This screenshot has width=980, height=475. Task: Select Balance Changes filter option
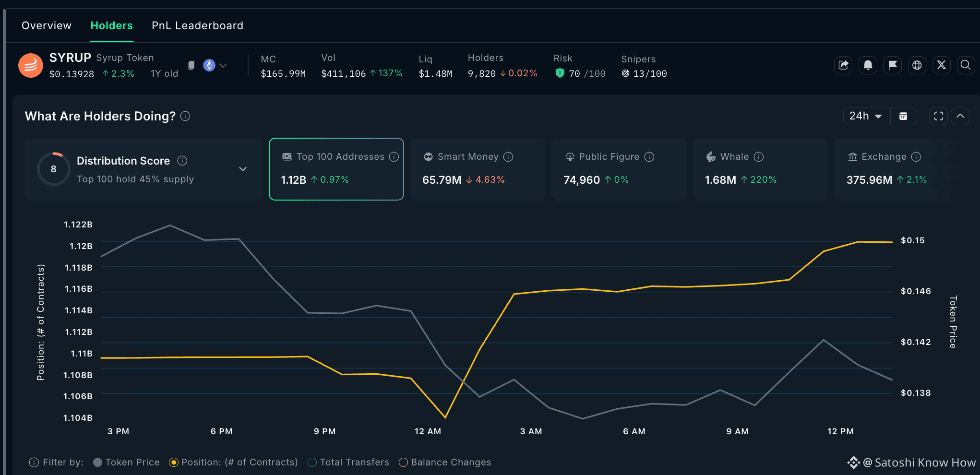click(x=445, y=462)
